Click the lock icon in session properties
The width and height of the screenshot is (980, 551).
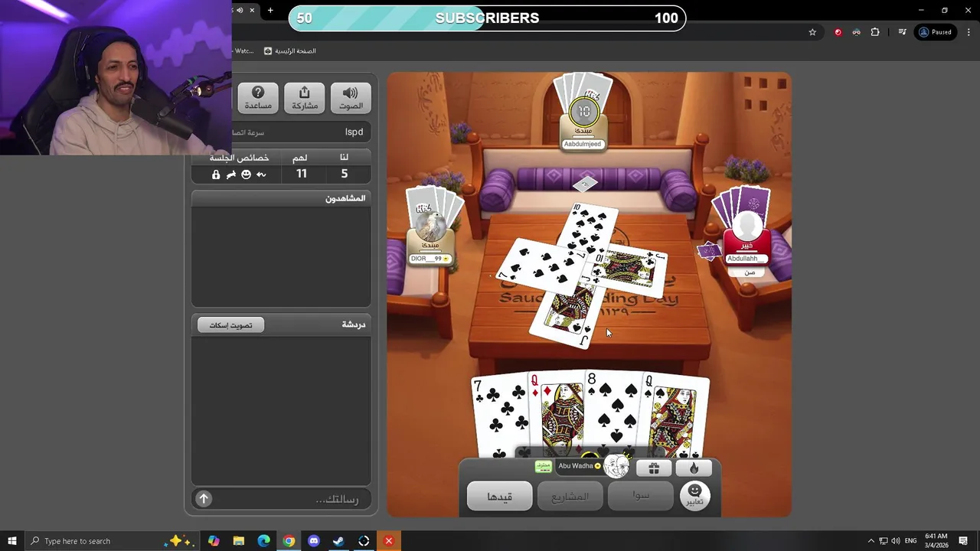(x=216, y=174)
